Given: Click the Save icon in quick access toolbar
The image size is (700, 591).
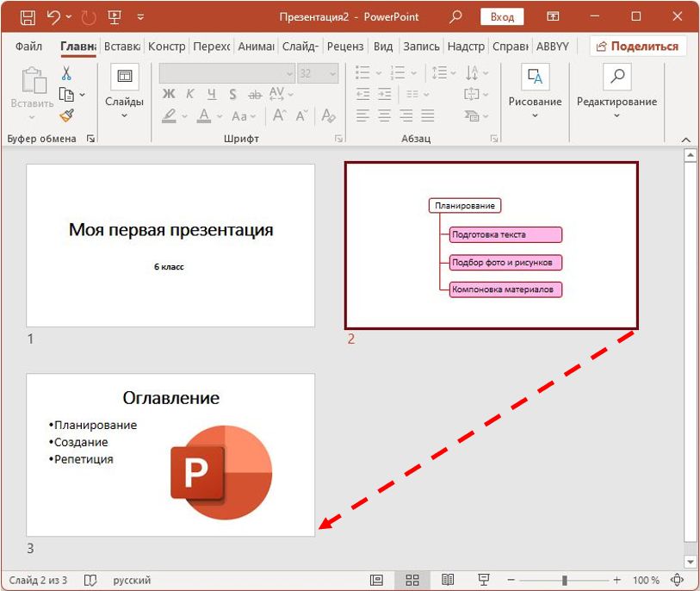Looking at the screenshot, I should pyautogui.click(x=28, y=16).
